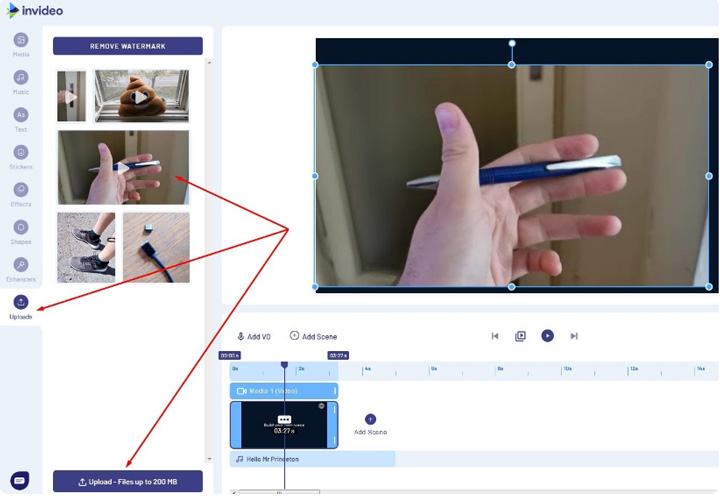Open the Enhancers panel in sidebar

pos(21,270)
